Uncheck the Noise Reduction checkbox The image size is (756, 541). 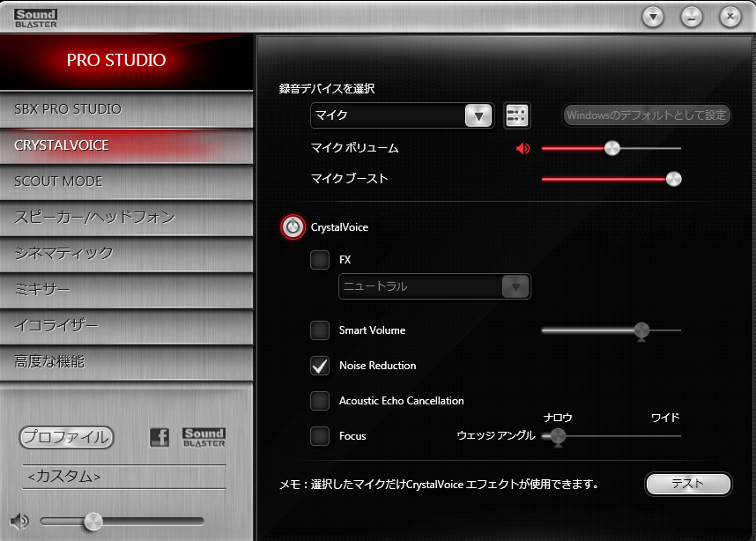[320, 366]
